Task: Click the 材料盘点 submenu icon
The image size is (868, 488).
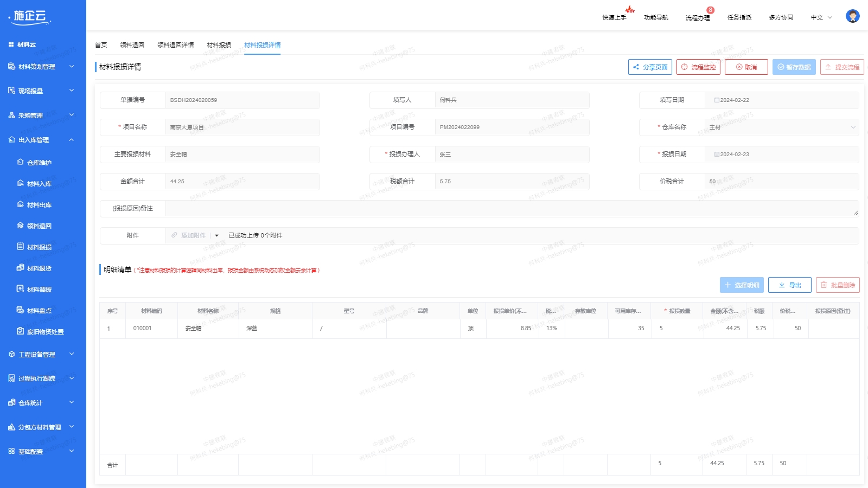Action: coord(20,310)
